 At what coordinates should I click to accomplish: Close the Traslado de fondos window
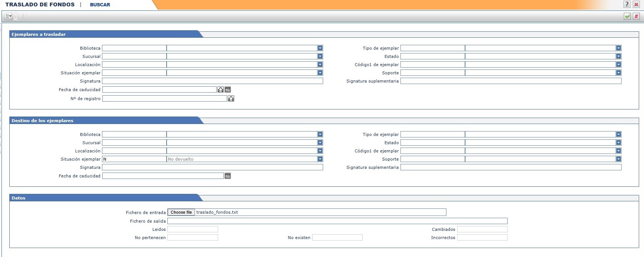(x=636, y=4)
